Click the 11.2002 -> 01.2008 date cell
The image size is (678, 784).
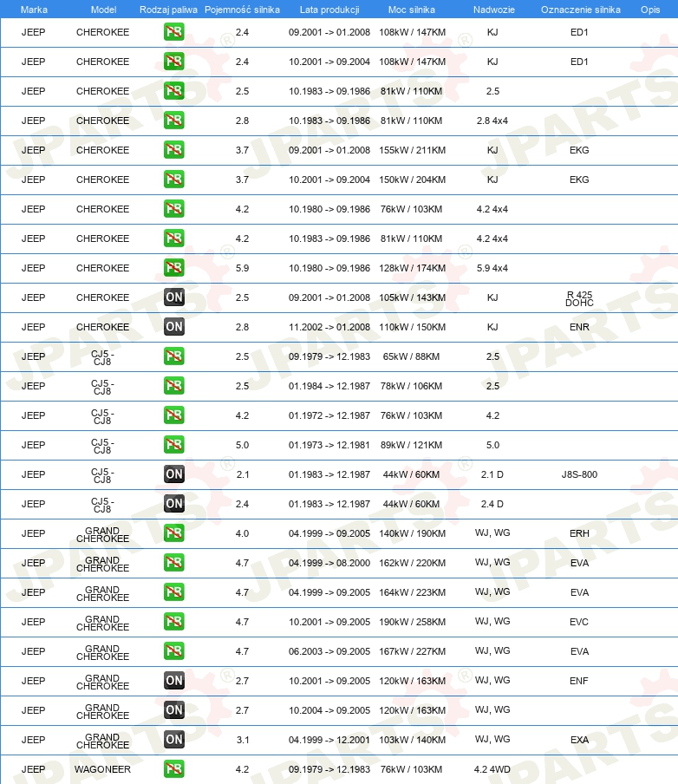pos(329,327)
